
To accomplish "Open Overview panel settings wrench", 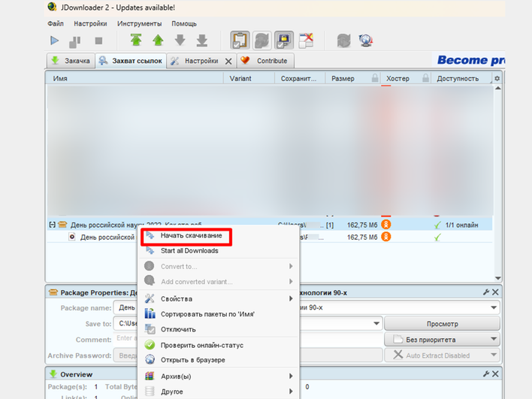I will [486, 374].
